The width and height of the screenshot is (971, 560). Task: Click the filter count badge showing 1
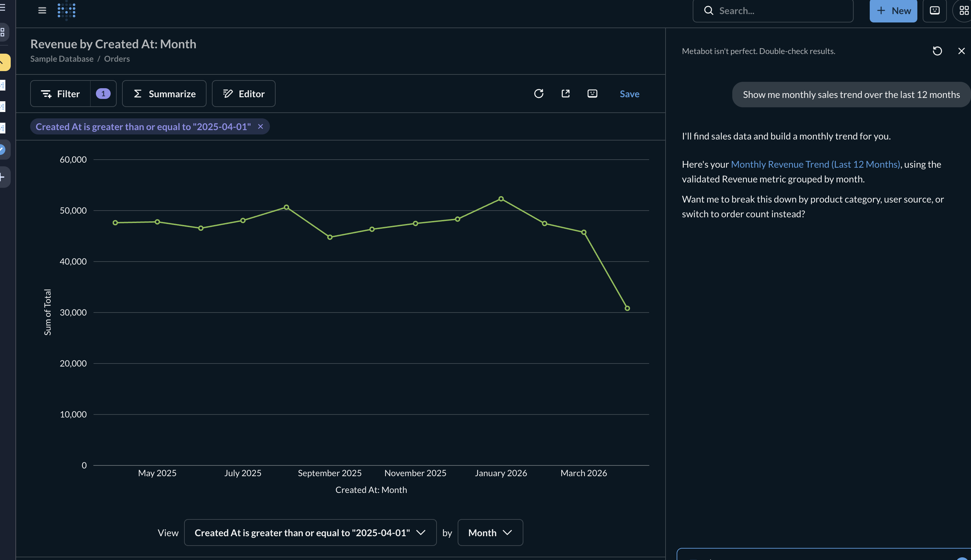tap(103, 94)
